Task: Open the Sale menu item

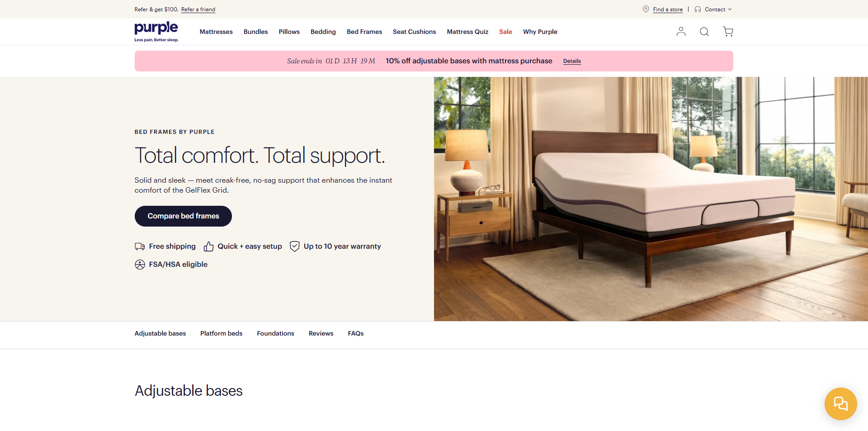Action: (505, 32)
